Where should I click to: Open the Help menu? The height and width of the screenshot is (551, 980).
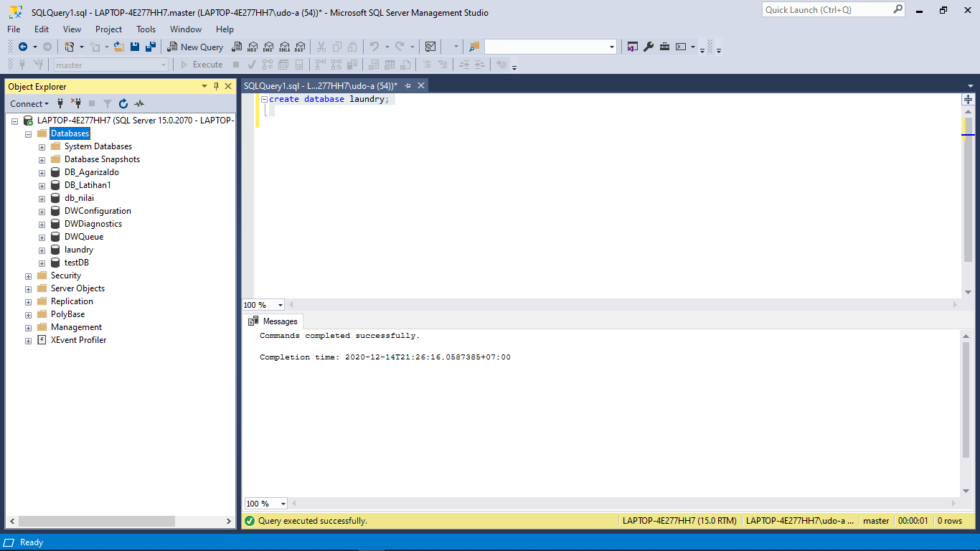click(x=225, y=29)
